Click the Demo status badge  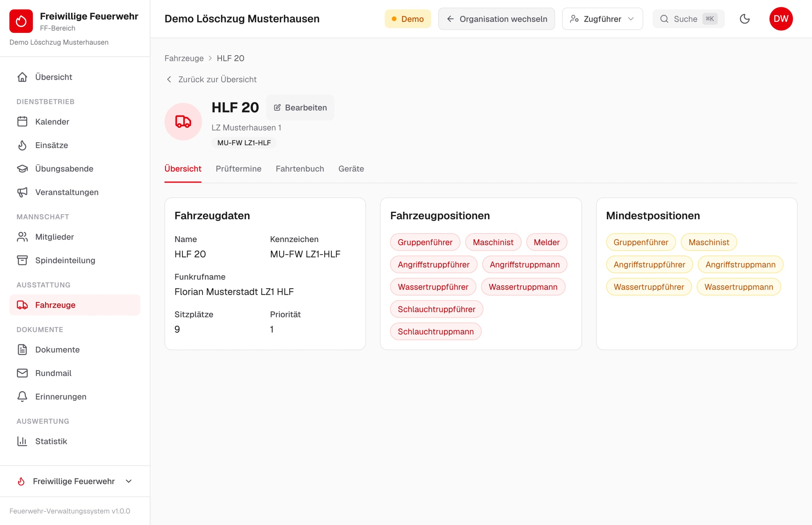click(x=408, y=19)
